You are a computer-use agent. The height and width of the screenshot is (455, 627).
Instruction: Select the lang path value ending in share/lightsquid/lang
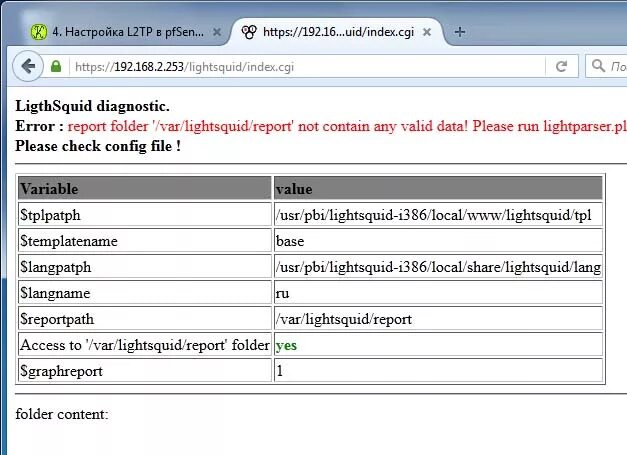[x=438, y=266]
